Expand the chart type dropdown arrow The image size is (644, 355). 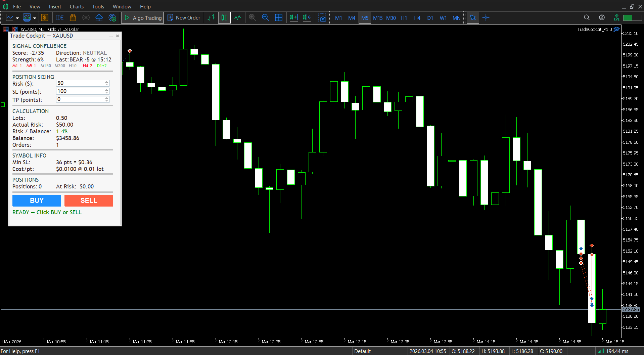tap(17, 18)
